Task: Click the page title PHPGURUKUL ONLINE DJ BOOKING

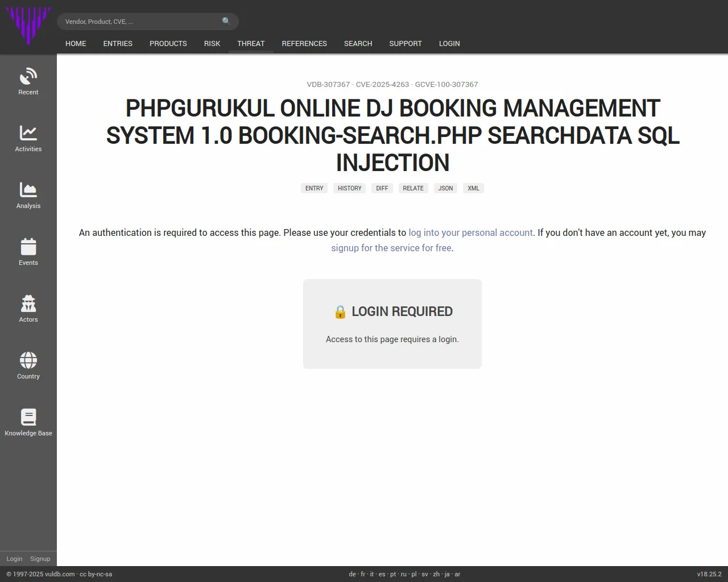Action: point(392,135)
